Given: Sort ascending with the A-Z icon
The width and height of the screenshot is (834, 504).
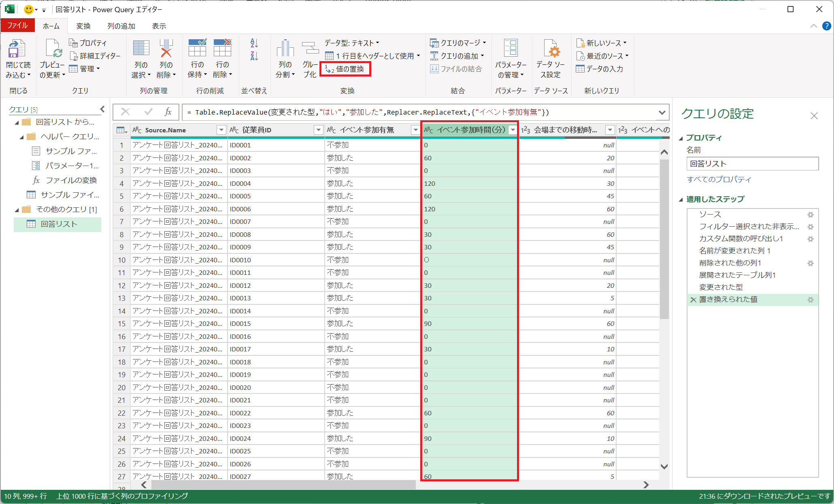Looking at the screenshot, I should click(x=254, y=43).
